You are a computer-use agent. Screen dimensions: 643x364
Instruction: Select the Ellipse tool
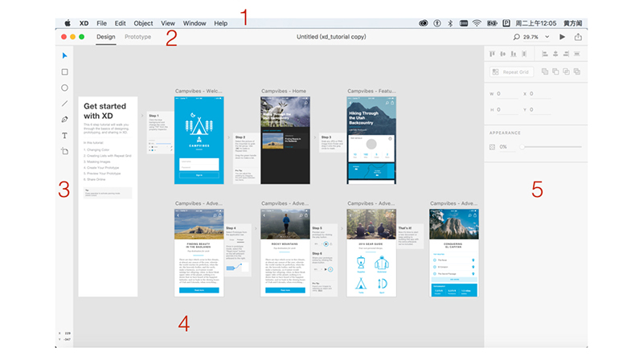[x=65, y=88]
